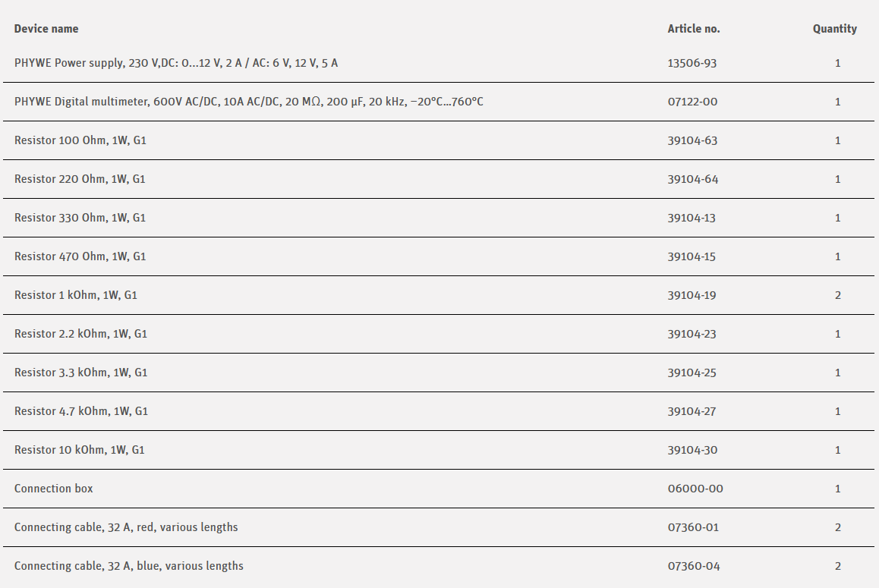Click article number 06000-00

click(695, 489)
